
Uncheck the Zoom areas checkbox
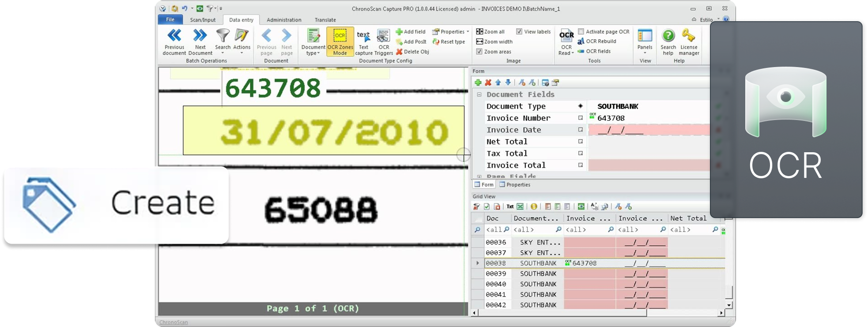(479, 52)
